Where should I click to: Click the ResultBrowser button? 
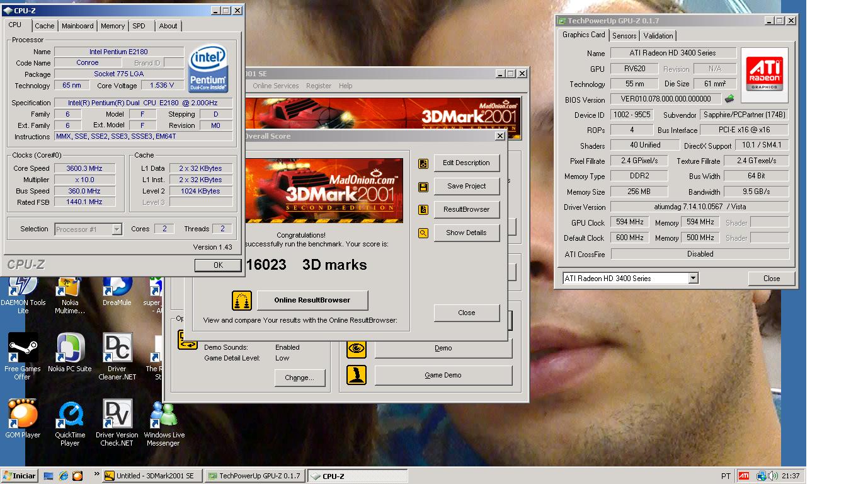point(466,210)
